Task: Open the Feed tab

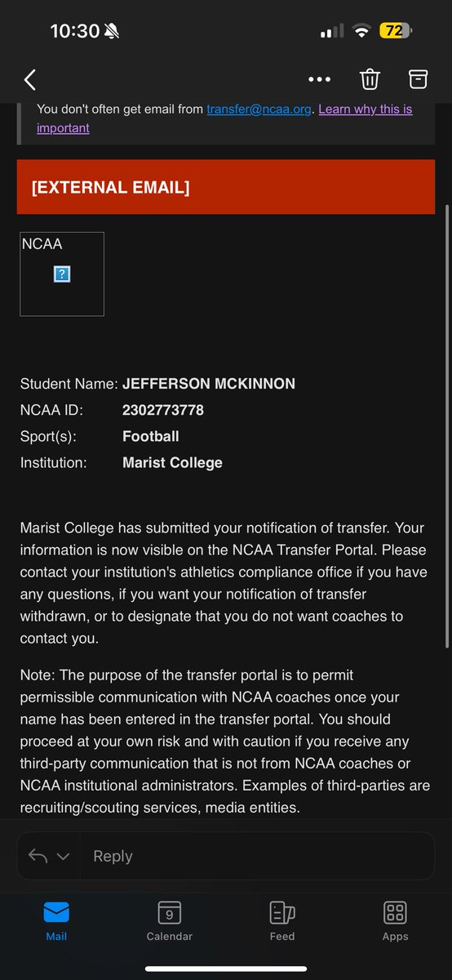Action: (x=282, y=921)
